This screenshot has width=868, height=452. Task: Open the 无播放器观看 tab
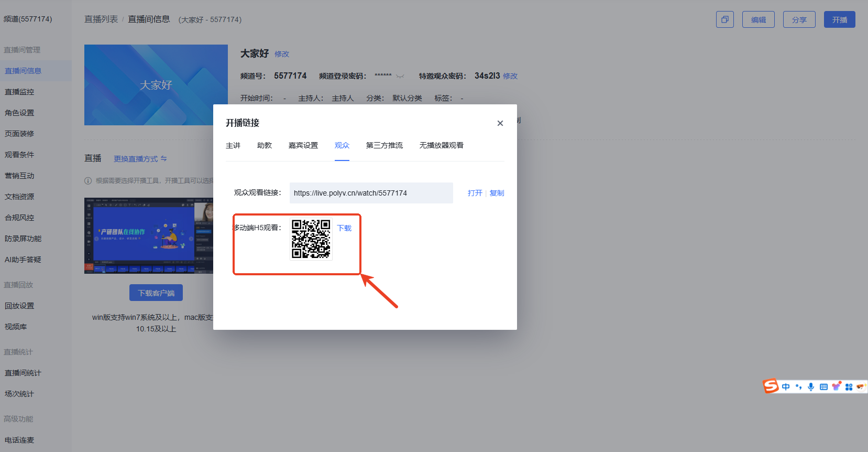click(441, 145)
